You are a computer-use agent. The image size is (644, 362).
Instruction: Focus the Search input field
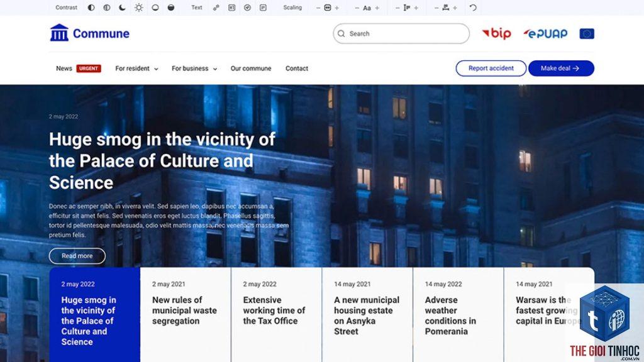(x=401, y=34)
